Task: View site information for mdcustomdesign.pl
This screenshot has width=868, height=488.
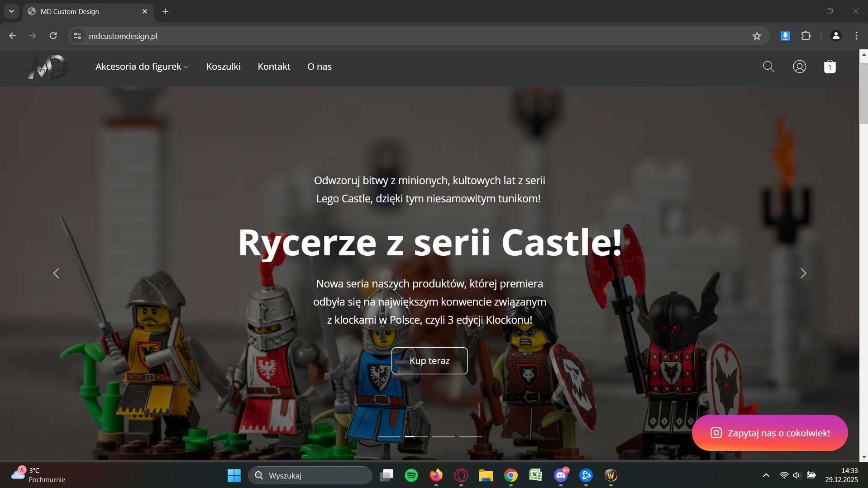Action: tap(77, 36)
